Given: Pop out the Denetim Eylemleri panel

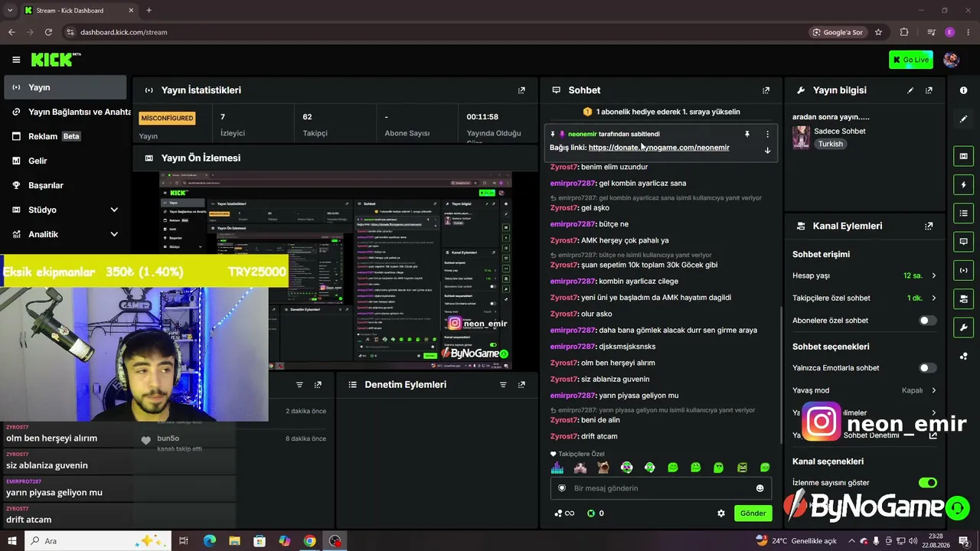Looking at the screenshot, I should (521, 384).
